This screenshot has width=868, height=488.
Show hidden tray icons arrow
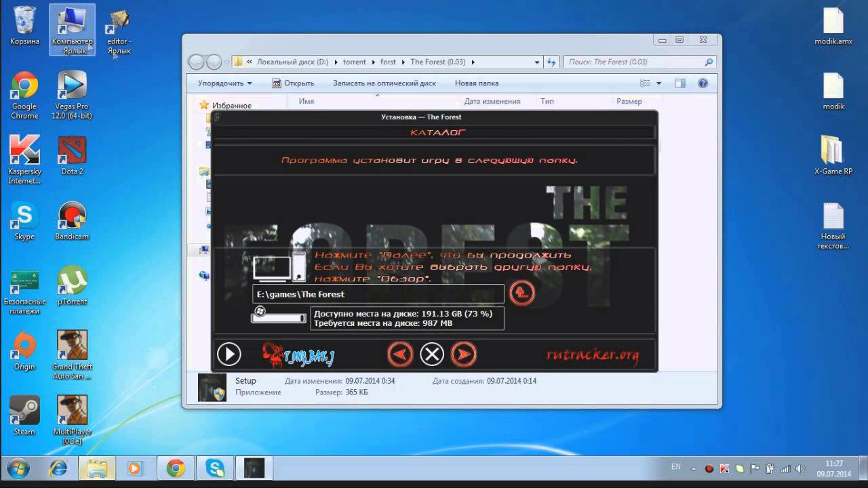(695, 468)
